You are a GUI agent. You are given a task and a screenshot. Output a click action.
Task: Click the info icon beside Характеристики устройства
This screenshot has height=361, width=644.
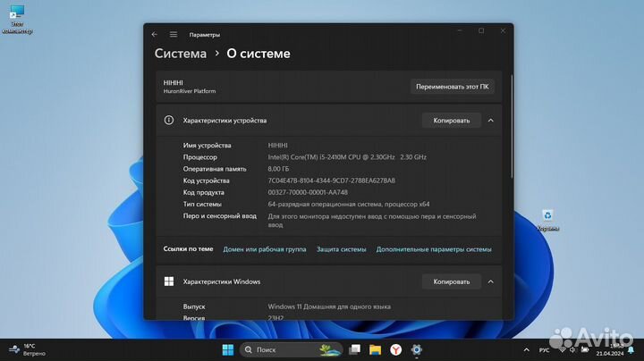click(x=169, y=121)
